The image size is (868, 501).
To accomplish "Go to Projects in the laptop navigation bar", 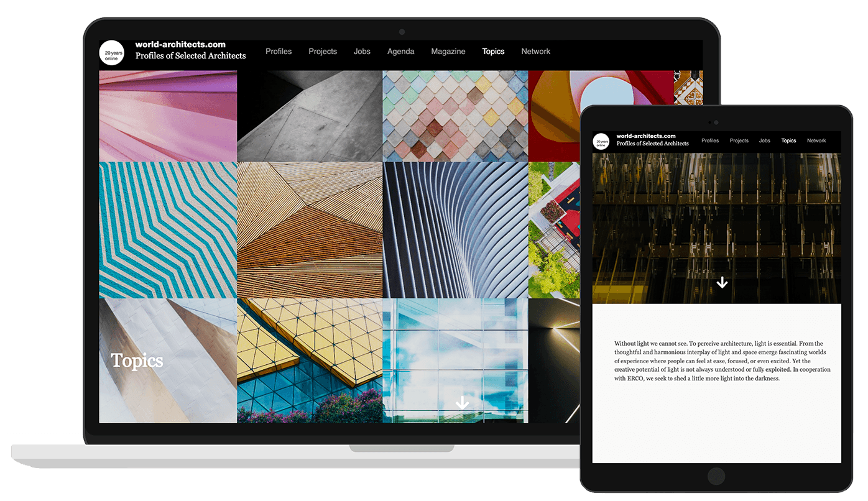I will (x=323, y=52).
